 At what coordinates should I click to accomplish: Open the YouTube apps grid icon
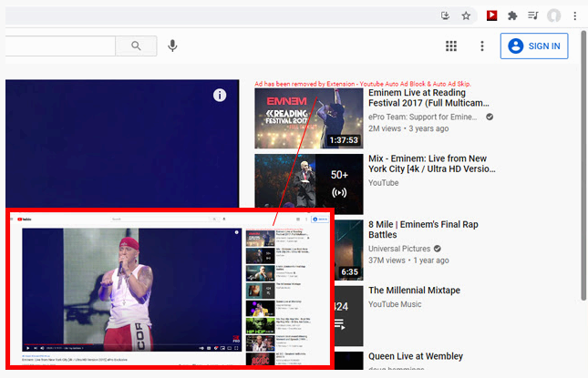[451, 46]
